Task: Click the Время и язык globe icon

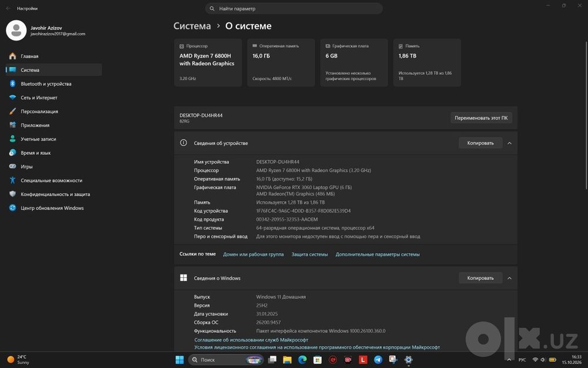Action: tap(13, 153)
